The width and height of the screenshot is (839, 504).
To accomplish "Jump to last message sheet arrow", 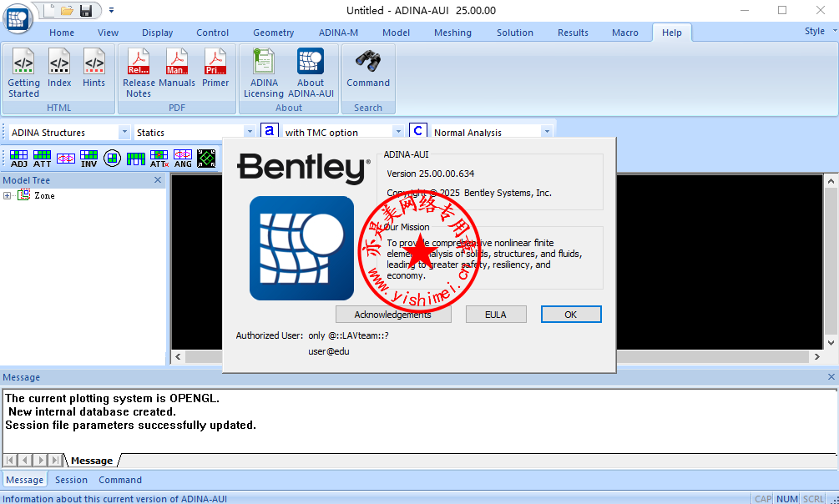I will pos(55,460).
